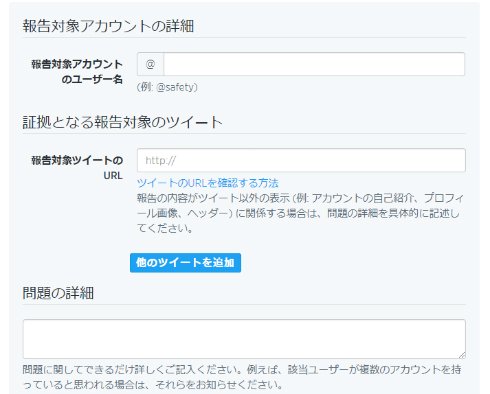Click the http:// tweet URL field
Viewport: 490px width, 394px height.
pyautogui.click(x=301, y=160)
